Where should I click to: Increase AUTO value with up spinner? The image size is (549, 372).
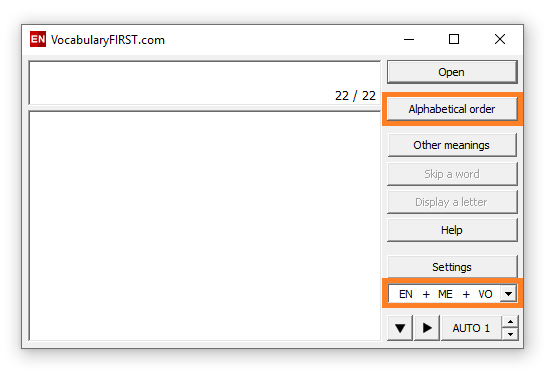click(x=510, y=322)
